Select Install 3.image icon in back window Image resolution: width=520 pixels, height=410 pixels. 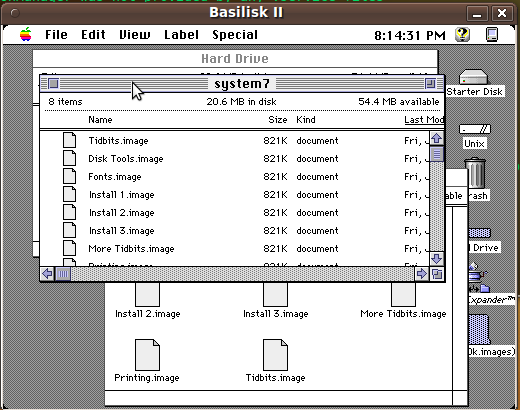click(x=275, y=295)
